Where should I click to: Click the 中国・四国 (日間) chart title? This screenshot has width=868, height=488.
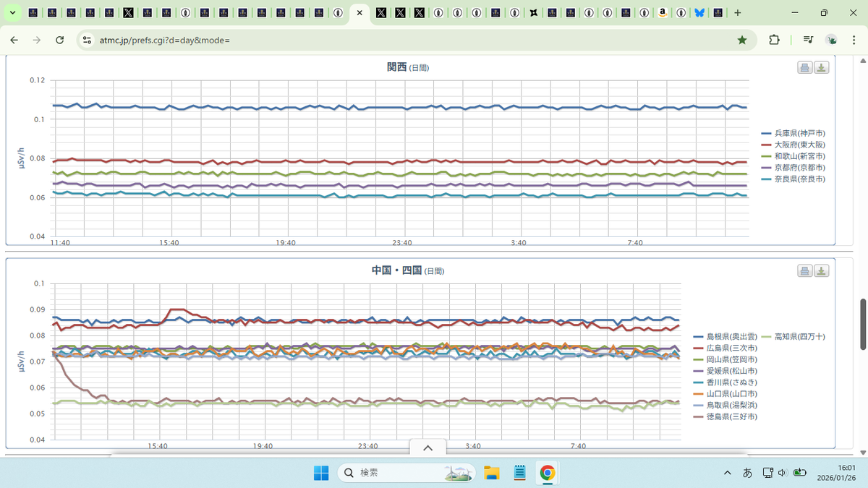click(407, 270)
